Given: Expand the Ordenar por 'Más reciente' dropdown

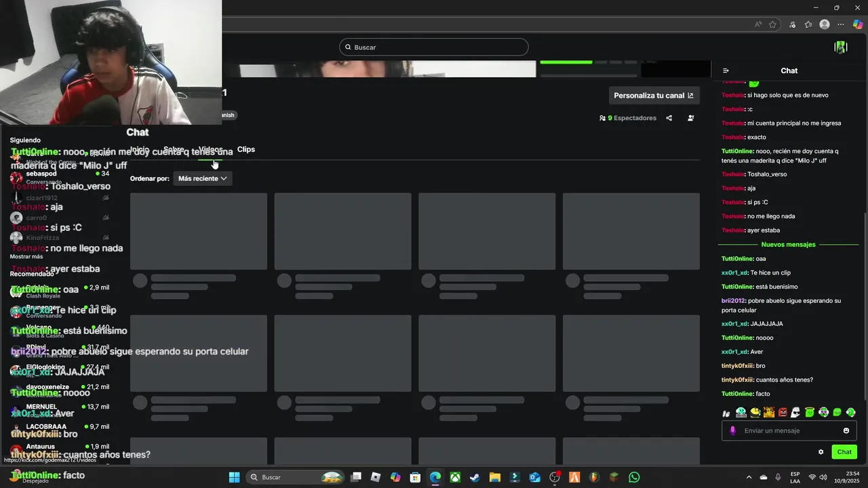Looking at the screenshot, I should (202, 178).
